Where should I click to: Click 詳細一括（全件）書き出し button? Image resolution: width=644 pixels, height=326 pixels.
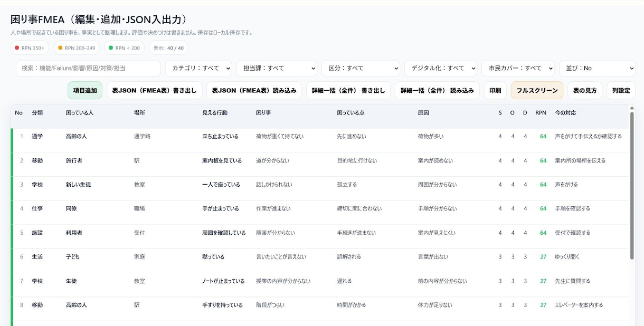pos(348,90)
